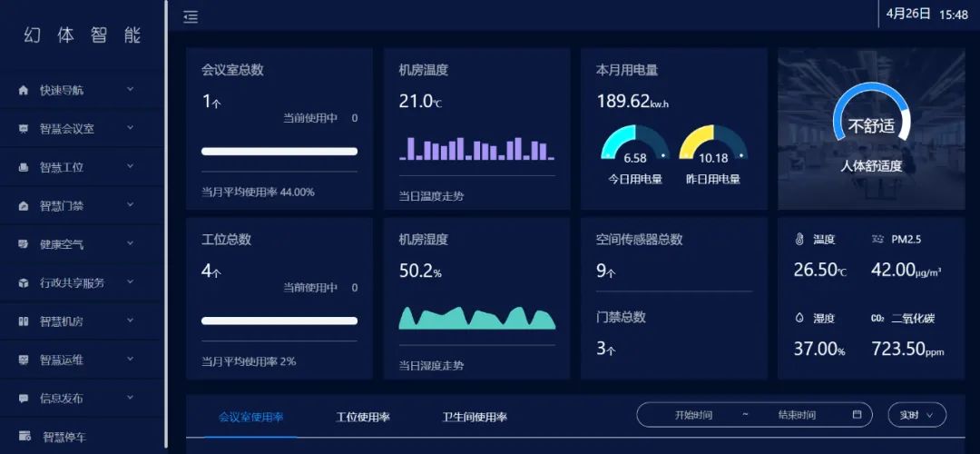This screenshot has width=980, height=454.
Task: Click the icon beside 智慧停车
Action: point(25,436)
